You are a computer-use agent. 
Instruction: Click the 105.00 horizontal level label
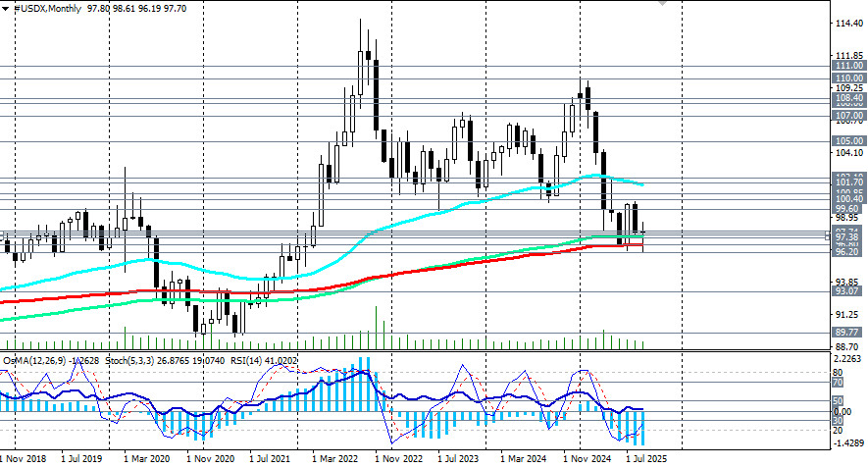(847, 140)
